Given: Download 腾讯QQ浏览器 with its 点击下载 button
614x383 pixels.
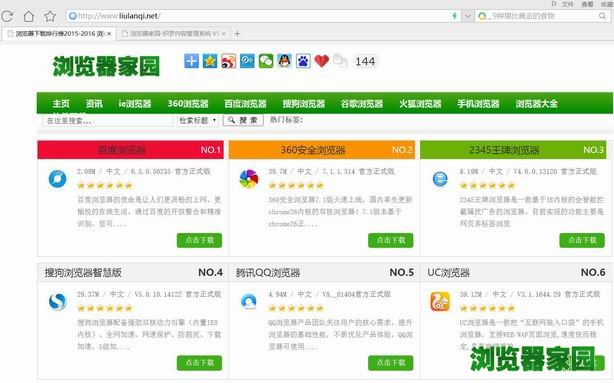Looking at the screenshot, I should [x=390, y=363].
